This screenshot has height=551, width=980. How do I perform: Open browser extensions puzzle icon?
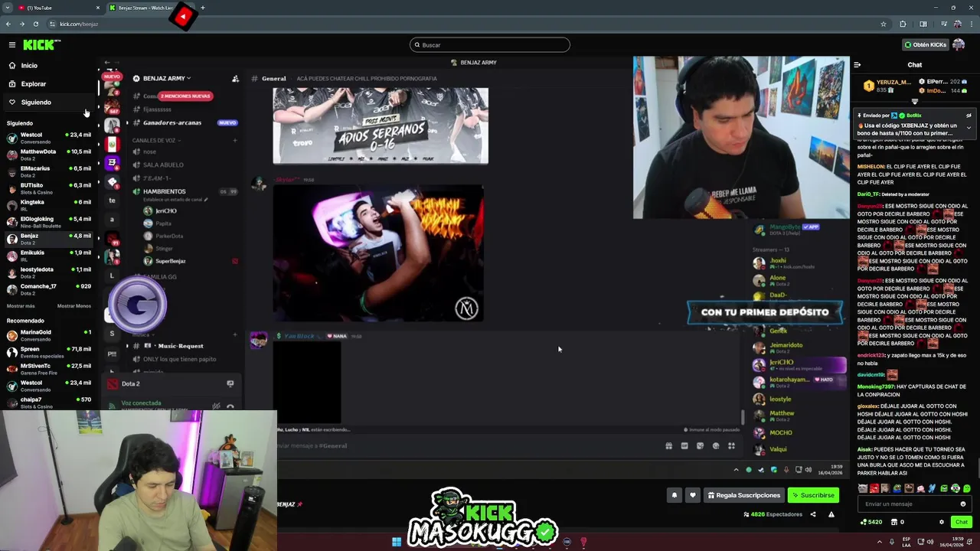pyautogui.click(x=903, y=24)
